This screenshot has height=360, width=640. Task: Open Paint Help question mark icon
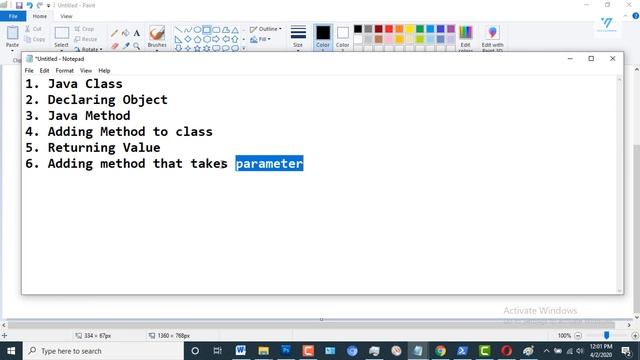click(x=636, y=16)
